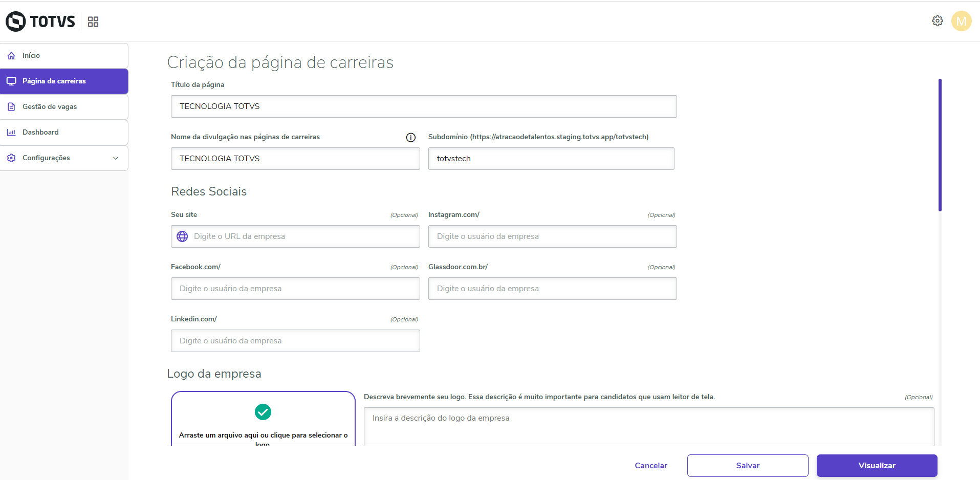Show info tooltip for Nome da divulgação

point(410,137)
